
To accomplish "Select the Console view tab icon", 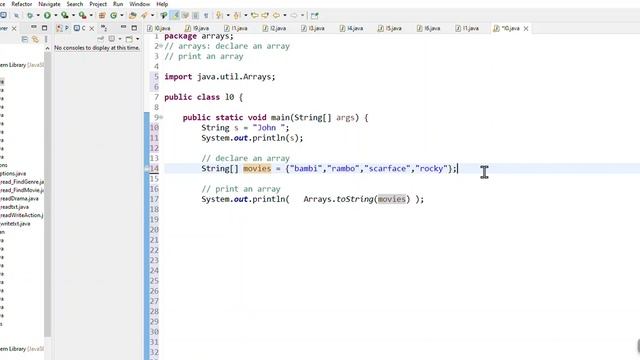I will 76,28.
